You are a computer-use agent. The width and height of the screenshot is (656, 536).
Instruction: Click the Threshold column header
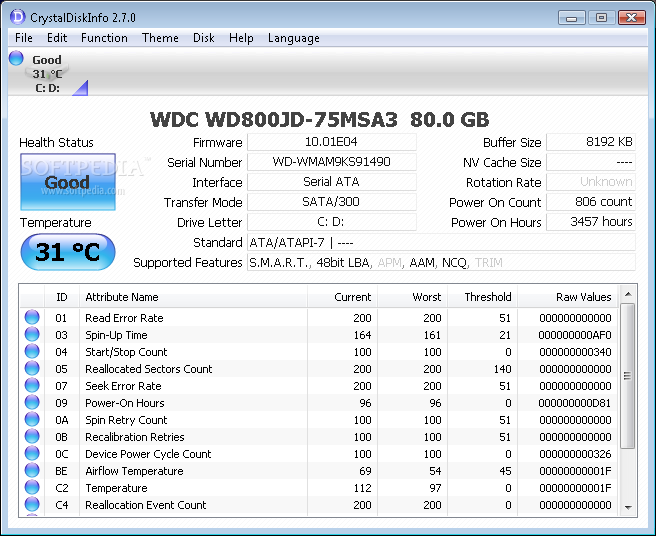482,297
